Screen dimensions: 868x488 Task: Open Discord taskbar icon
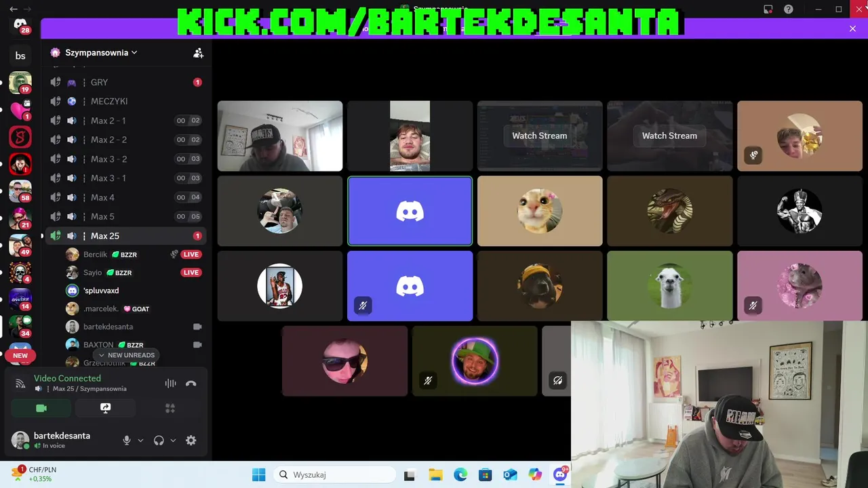click(560, 475)
